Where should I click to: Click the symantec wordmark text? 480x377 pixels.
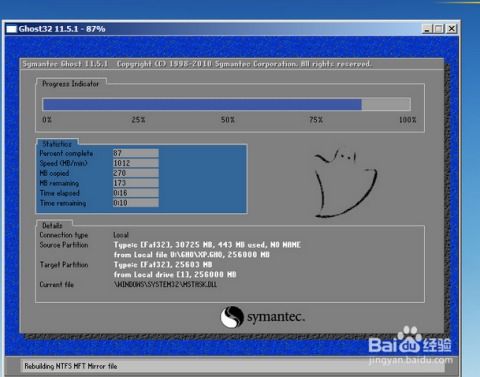pos(276,317)
